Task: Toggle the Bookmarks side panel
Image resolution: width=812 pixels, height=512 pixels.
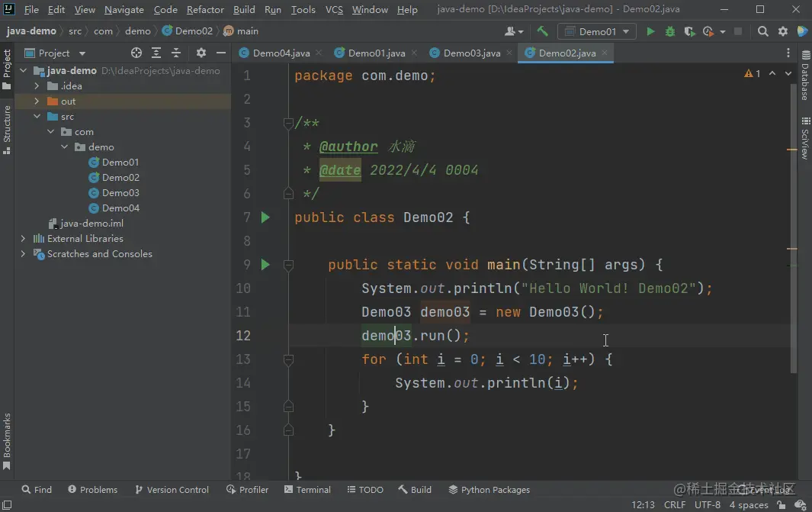Action: coord(7,441)
